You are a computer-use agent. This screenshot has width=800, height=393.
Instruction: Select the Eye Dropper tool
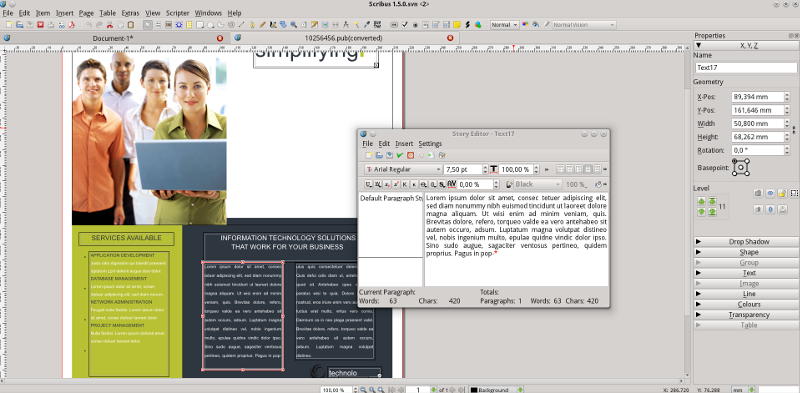(x=366, y=24)
